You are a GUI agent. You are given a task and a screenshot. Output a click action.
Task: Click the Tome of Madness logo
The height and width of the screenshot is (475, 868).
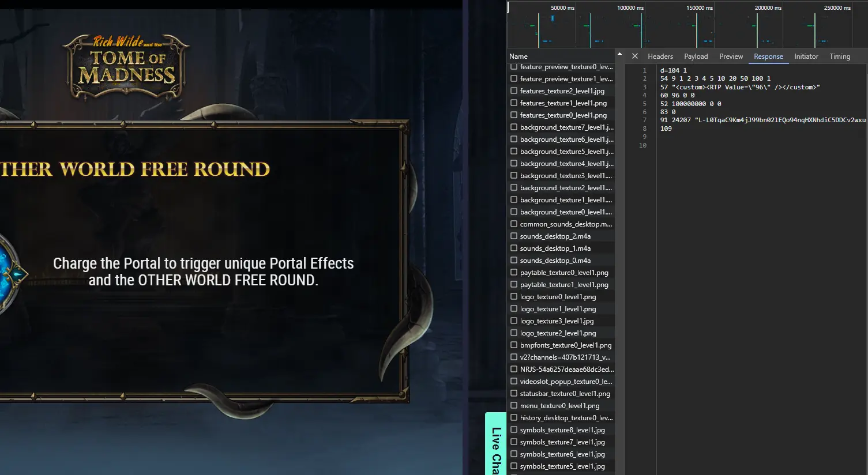pyautogui.click(x=126, y=68)
